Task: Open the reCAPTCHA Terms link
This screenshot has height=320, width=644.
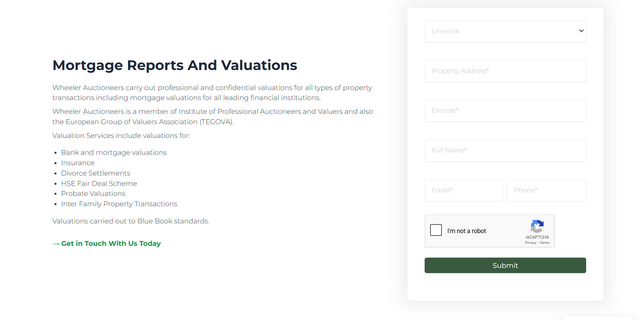Action: [544, 243]
